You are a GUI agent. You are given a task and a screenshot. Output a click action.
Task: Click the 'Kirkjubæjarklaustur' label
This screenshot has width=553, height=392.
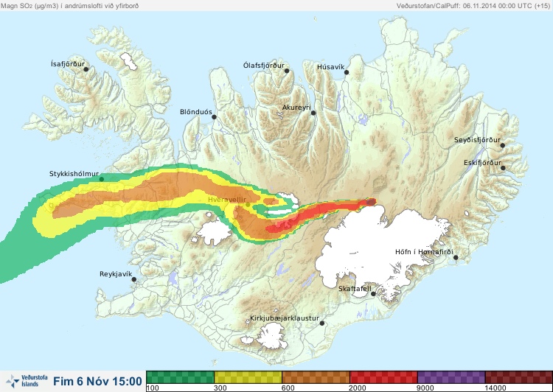[x=285, y=318]
